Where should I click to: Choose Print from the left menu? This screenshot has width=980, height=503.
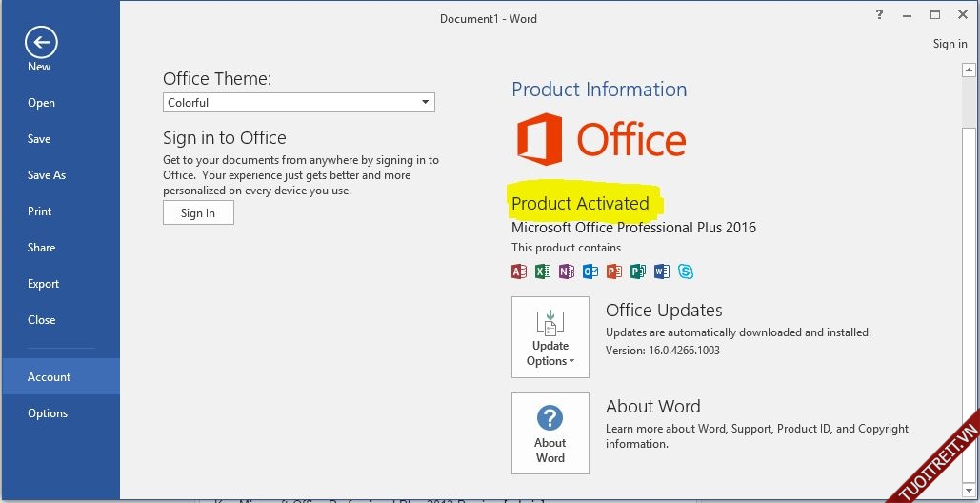(x=40, y=211)
